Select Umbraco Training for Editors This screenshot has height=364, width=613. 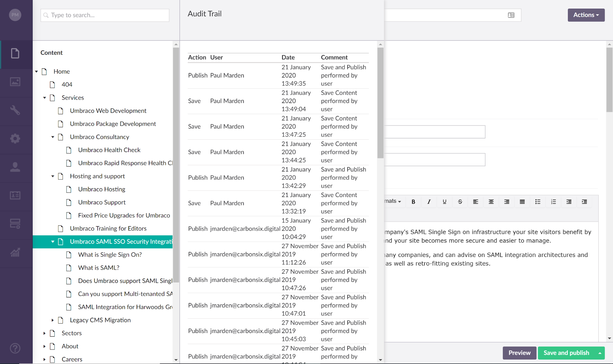(x=108, y=228)
